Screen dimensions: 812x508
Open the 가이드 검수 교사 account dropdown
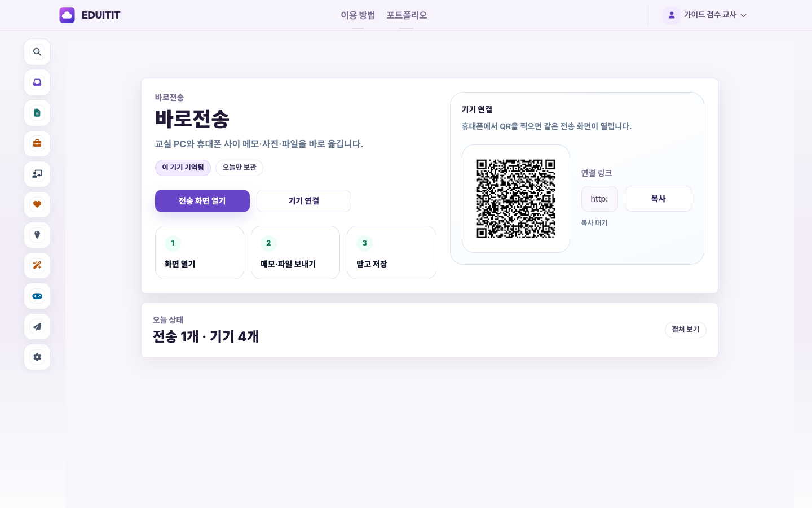(x=705, y=15)
